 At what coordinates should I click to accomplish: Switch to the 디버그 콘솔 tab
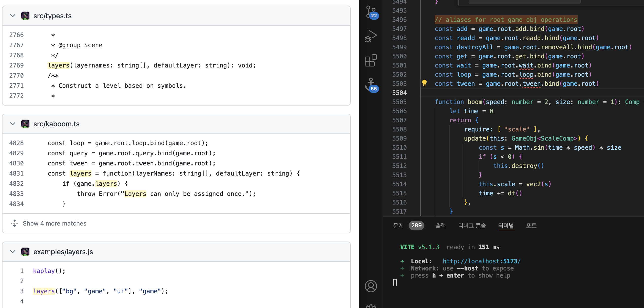click(x=472, y=225)
